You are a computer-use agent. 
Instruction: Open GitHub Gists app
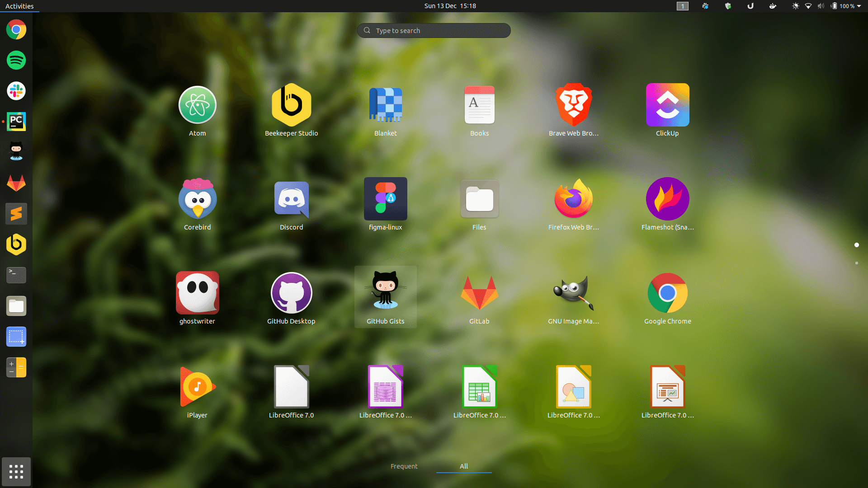[385, 293]
